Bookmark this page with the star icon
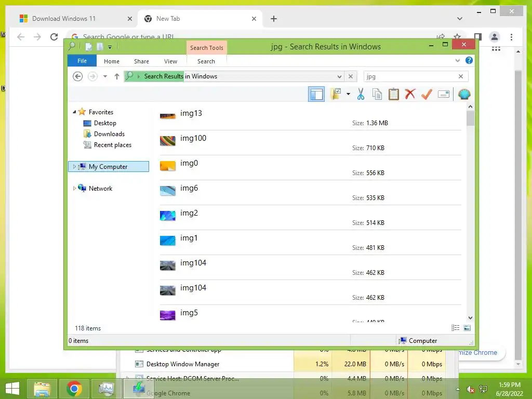Screen dimensions: 532x399 click(457, 37)
